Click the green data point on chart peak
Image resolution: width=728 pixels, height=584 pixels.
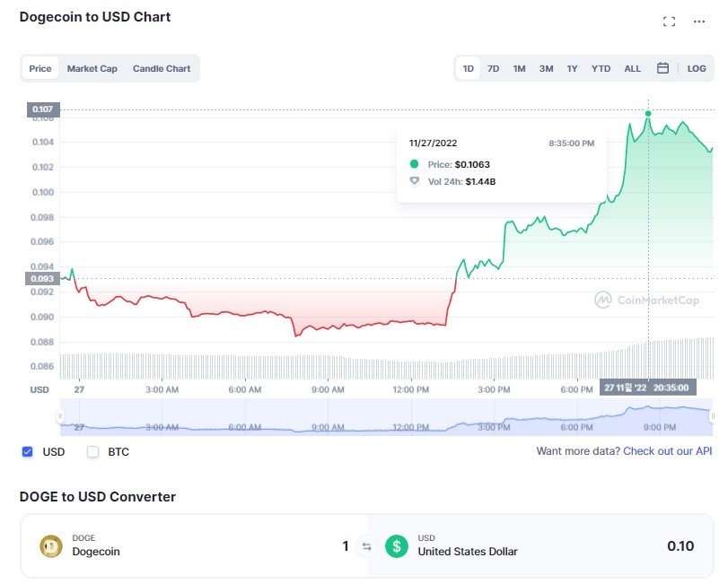pyautogui.click(x=648, y=114)
